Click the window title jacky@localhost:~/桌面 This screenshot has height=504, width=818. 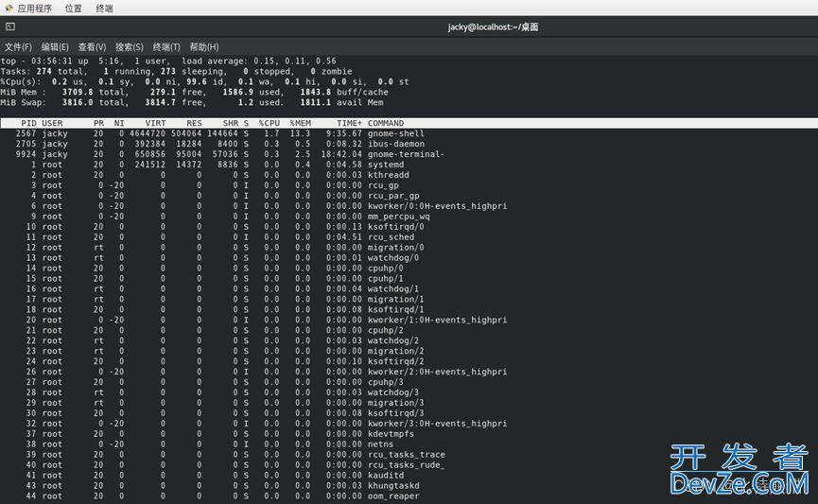[493, 27]
